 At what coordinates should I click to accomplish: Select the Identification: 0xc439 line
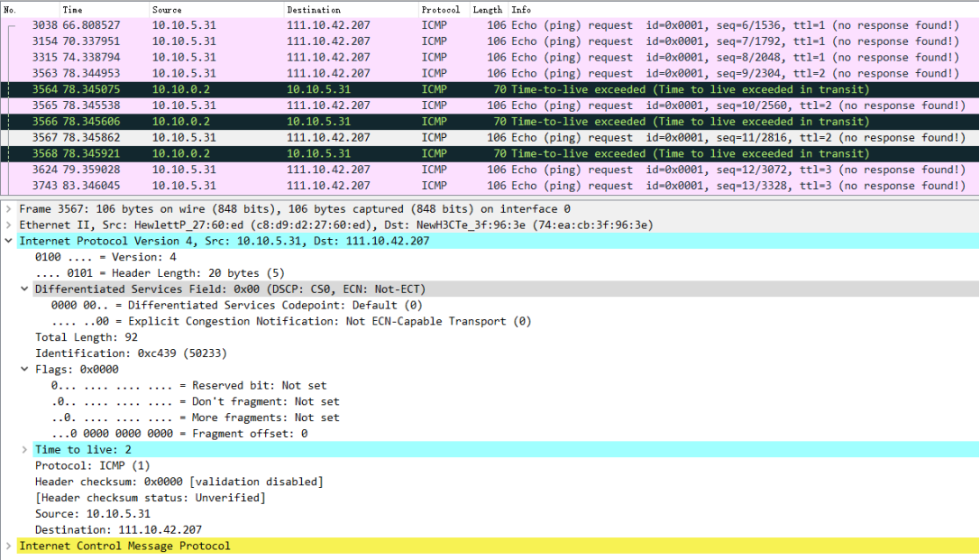pos(131,353)
